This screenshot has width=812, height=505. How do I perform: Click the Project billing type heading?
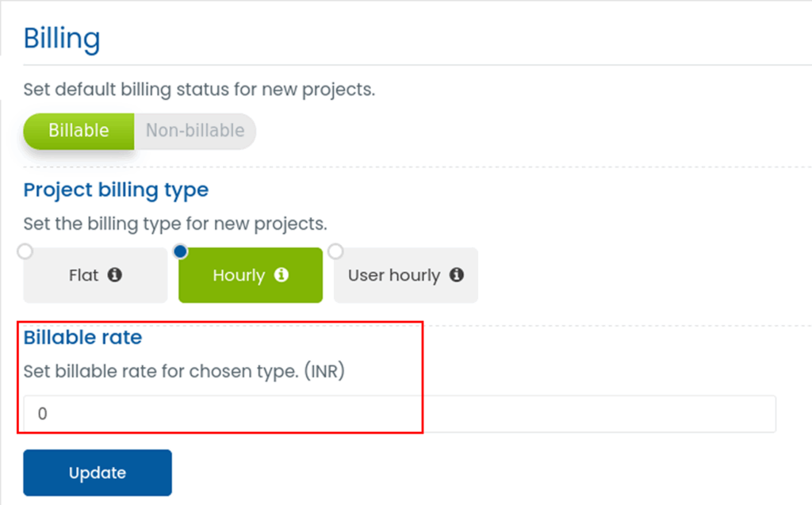click(116, 190)
